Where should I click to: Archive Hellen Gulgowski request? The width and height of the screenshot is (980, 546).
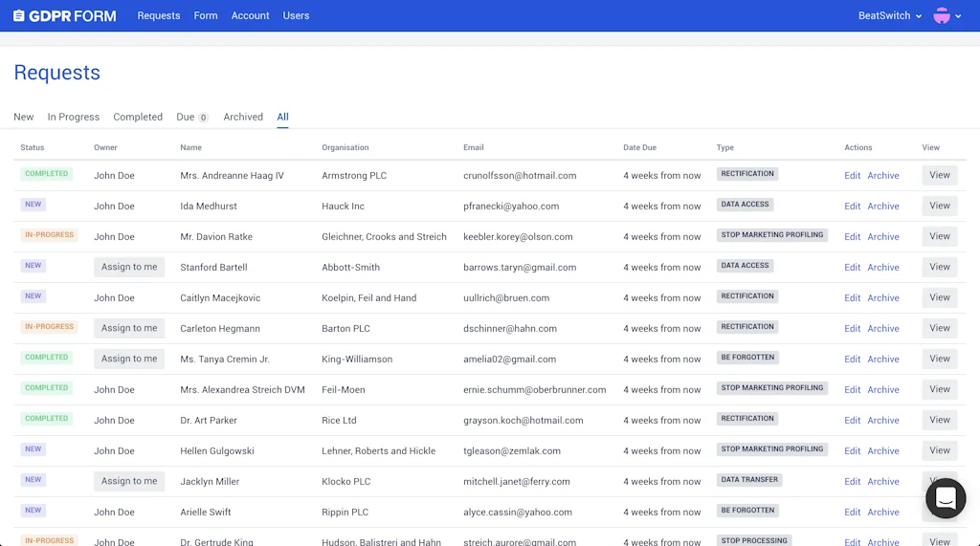point(883,451)
